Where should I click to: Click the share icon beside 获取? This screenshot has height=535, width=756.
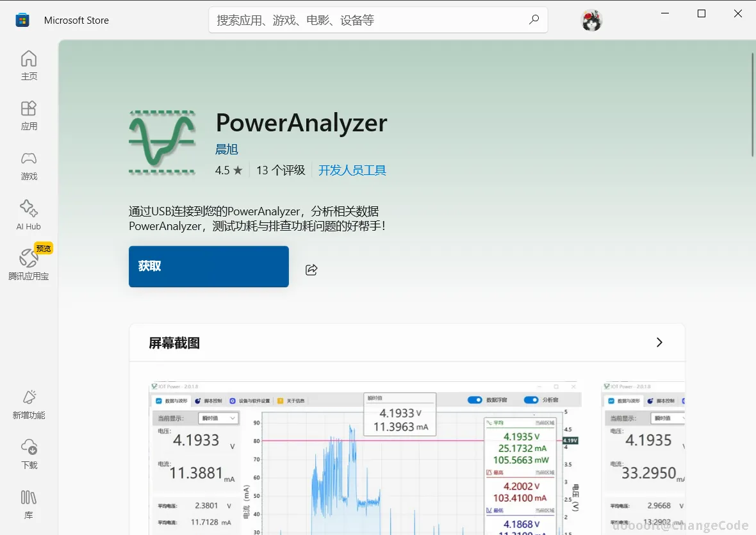click(311, 270)
